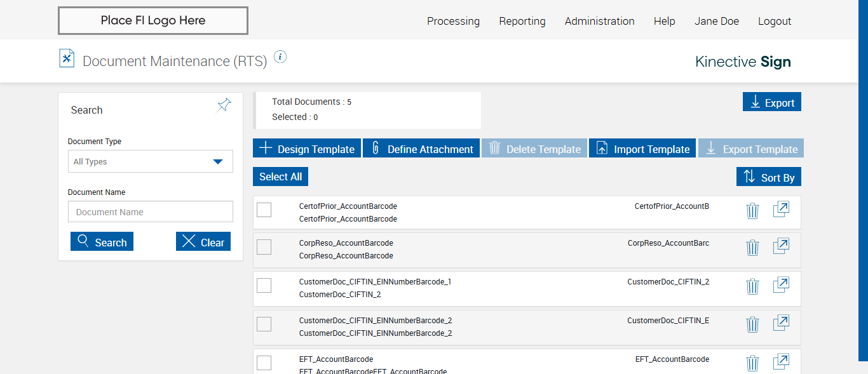The width and height of the screenshot is (868, 374).
Task: Select the CorpReso_AccountBarcode checkbox
Action: (264, 247)
